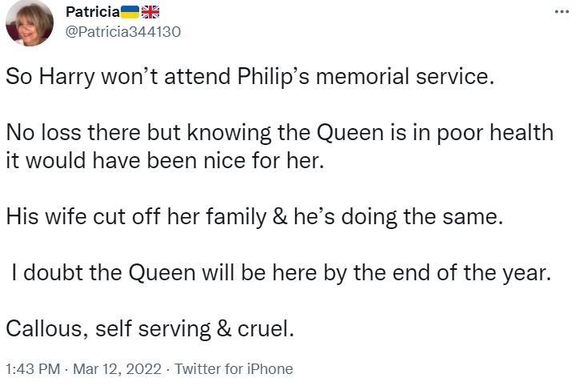Open Patricia's profile picture
Image resolution: width=588 pixels, height=386 pixels.
click(x=30, y=23)
